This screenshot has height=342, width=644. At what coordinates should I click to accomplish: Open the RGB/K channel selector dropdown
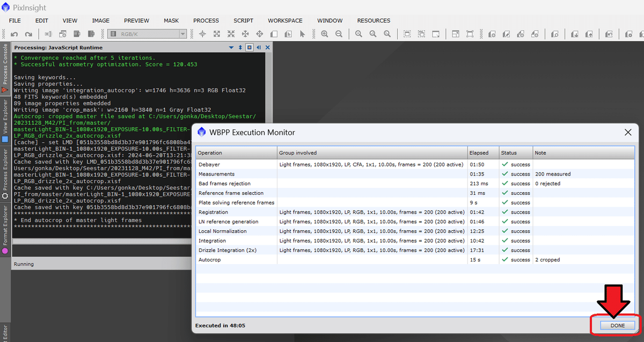click(147, 34)
